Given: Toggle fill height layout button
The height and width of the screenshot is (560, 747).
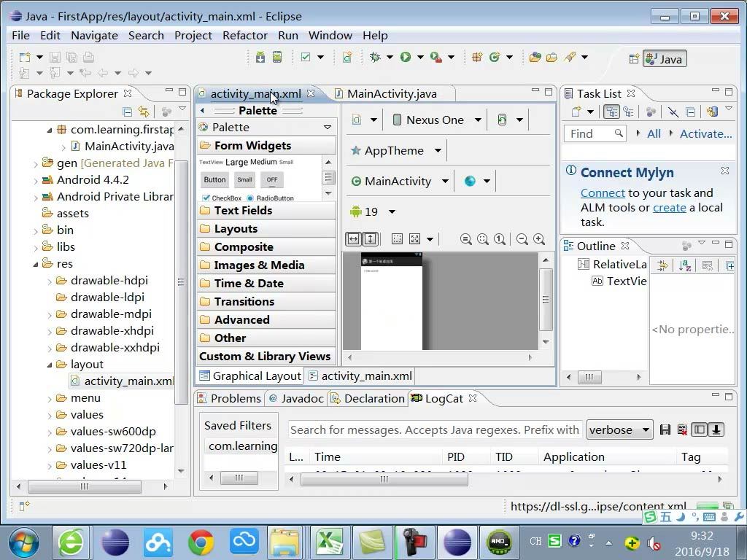Looking at the screenshot, I should (x=370, y=239).
